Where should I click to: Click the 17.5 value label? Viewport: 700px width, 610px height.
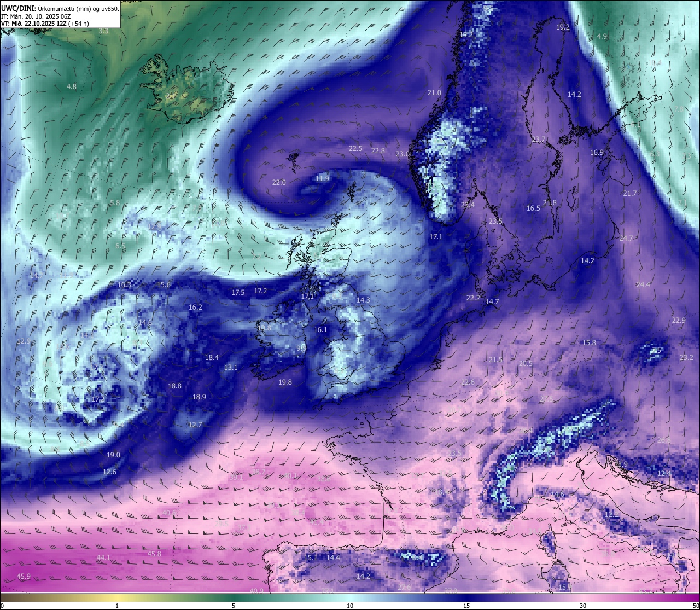238,292
